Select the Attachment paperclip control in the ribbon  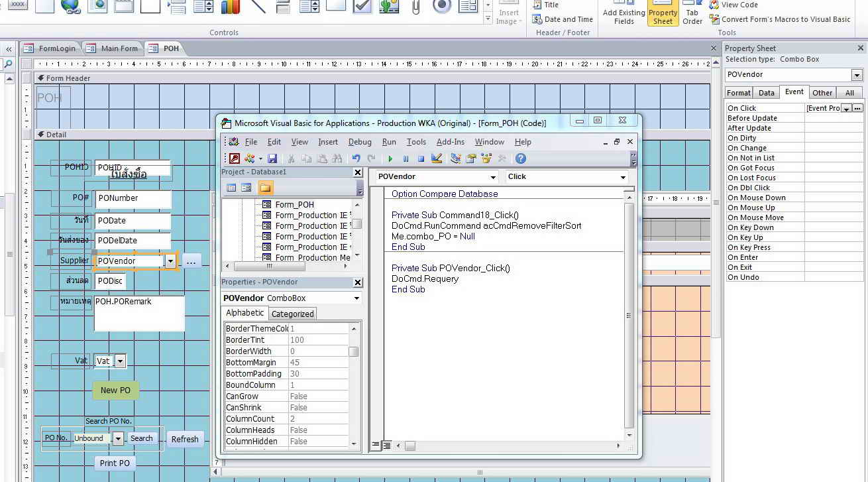click(x=416, y=7)
